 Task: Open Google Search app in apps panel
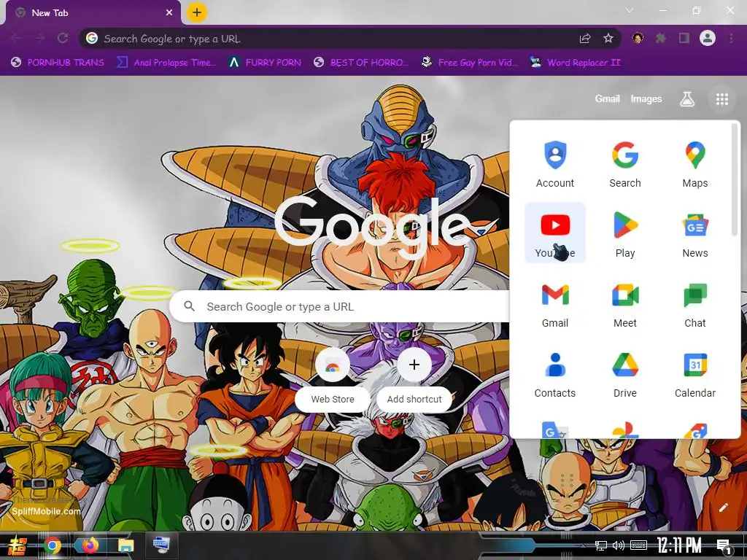click(x=625, y=163)
